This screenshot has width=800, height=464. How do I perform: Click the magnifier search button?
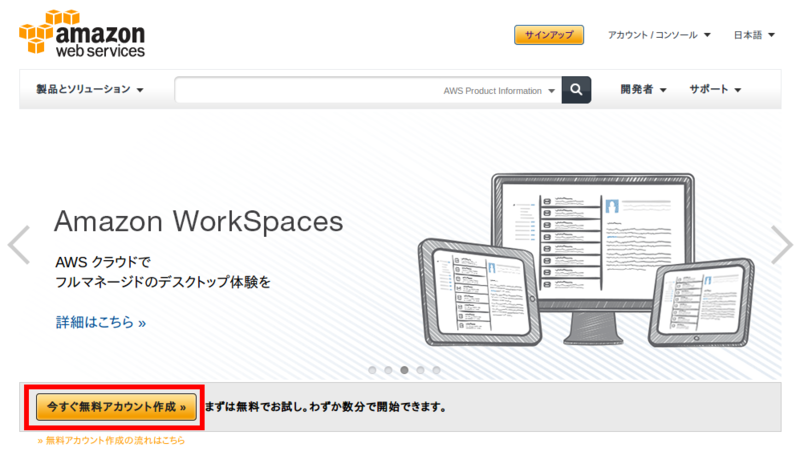pyautogui.click(x=577, y=90)
